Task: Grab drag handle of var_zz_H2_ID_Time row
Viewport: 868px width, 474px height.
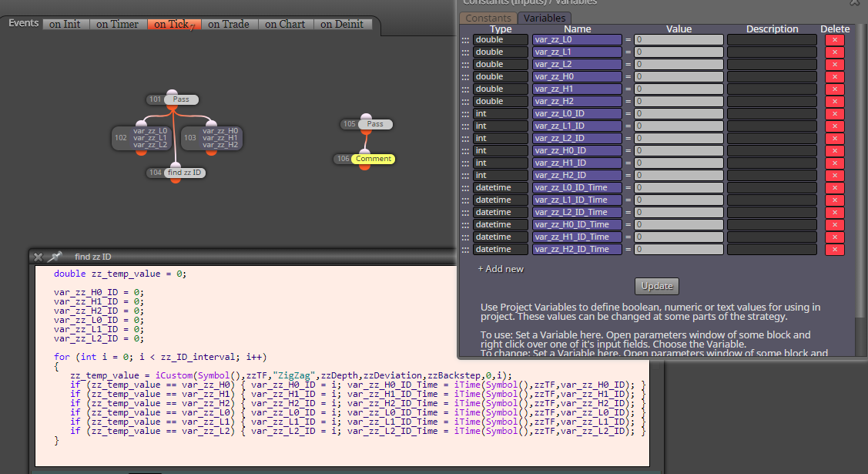Action: pos(465,249)
